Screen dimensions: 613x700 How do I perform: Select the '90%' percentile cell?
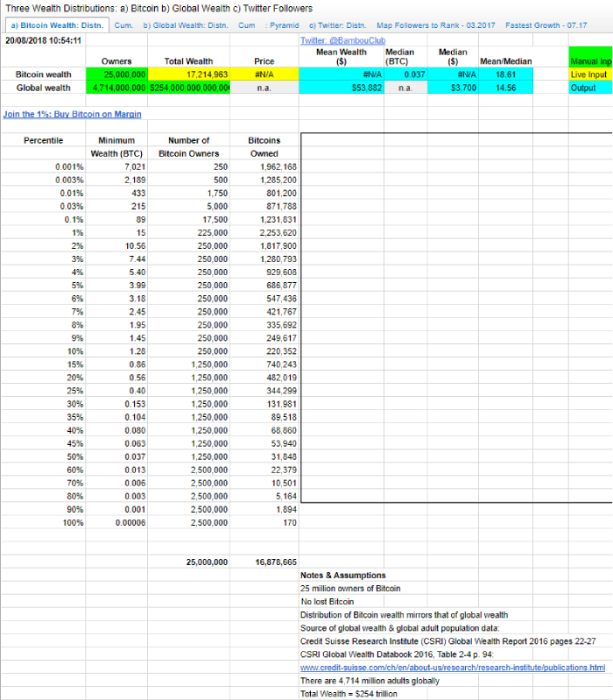point(43,510)
